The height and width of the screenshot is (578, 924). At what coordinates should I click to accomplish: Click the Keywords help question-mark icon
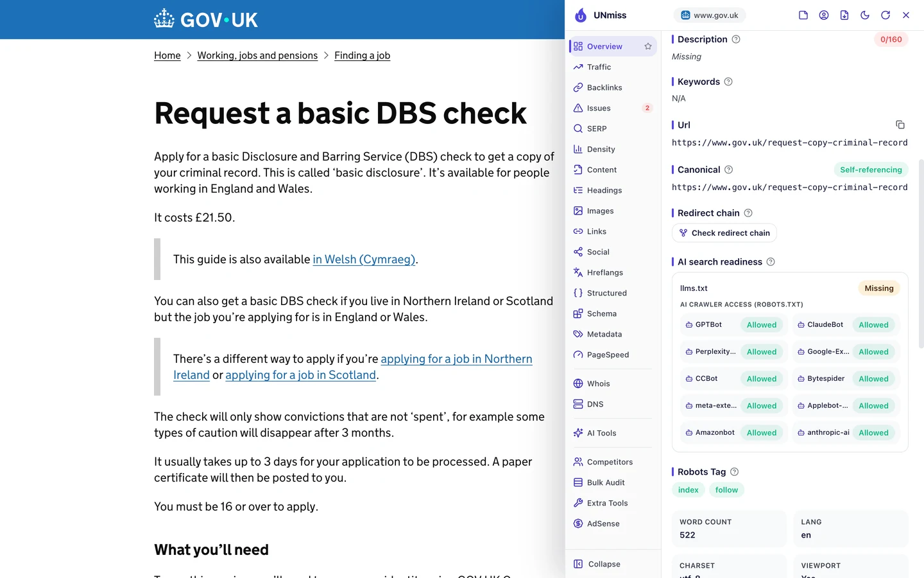click(728, 82)
